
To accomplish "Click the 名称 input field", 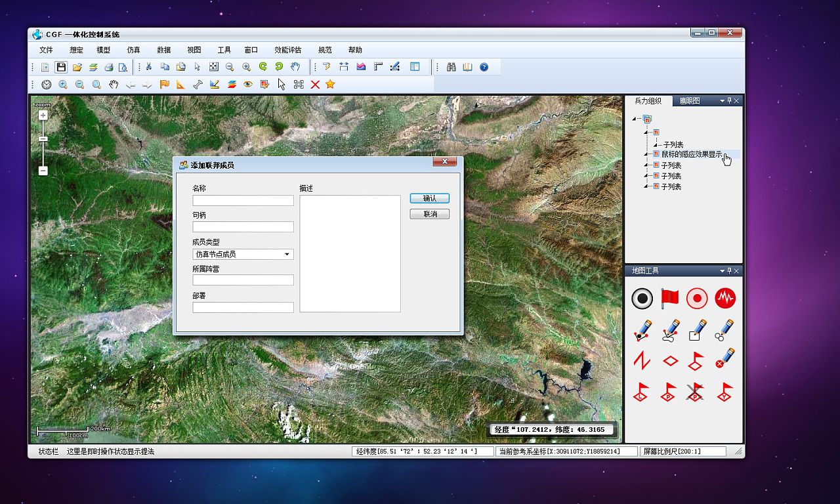I will tap(243, 200).
